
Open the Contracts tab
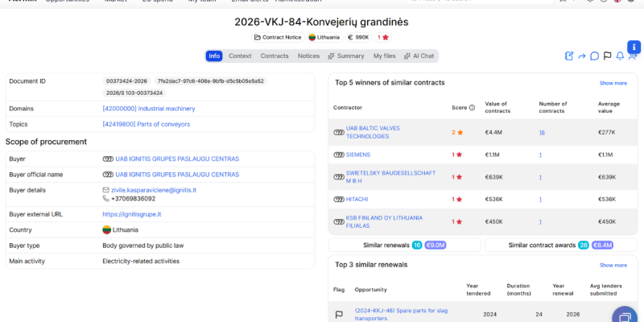click(x=275, y=56)
